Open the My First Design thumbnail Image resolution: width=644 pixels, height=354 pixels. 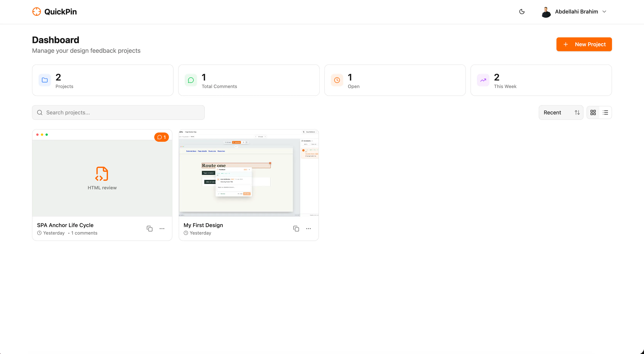coord(249,173)
